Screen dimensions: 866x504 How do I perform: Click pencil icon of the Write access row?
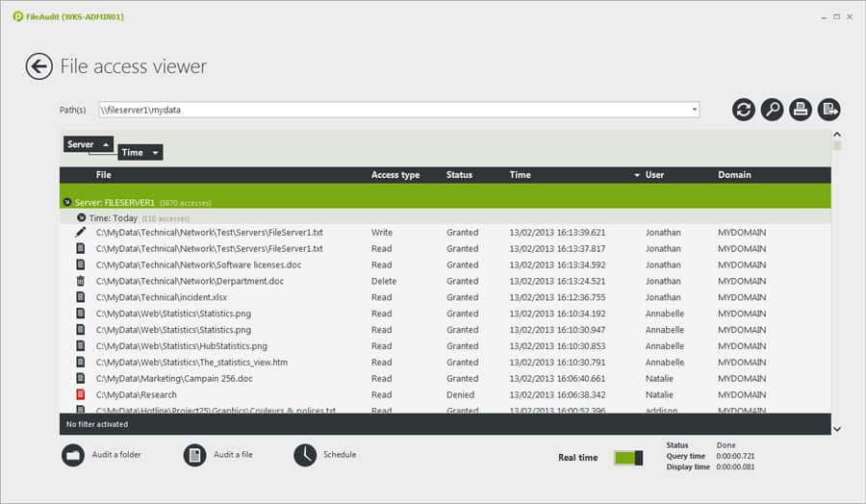81,233
